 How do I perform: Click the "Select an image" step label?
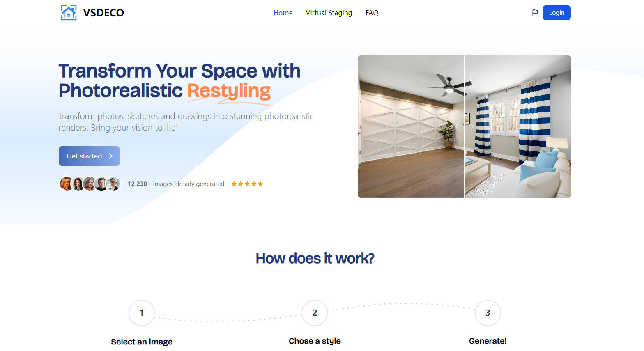click(142, 342)
